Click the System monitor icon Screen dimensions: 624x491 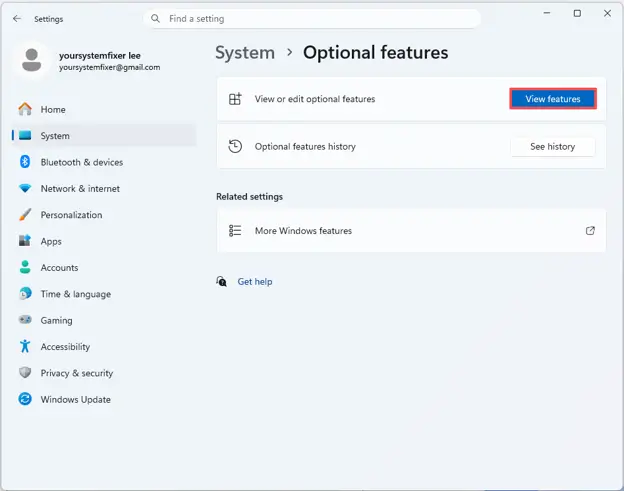(25, 136)
